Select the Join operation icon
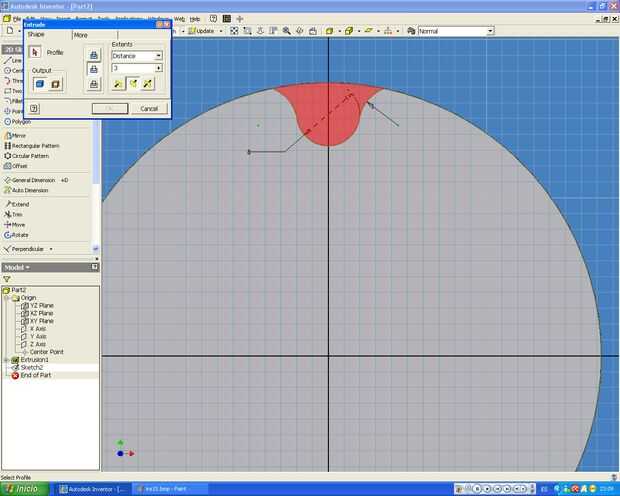The height and width of the screenshot is (496, 620). click(94, 55)
